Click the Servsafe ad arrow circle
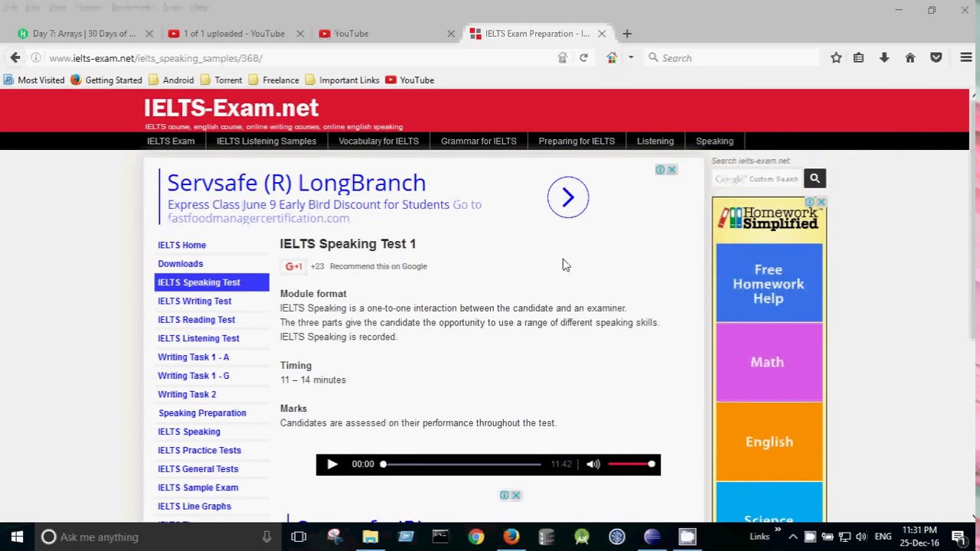Screen dimensions: 980x551 tap(568, 197)
